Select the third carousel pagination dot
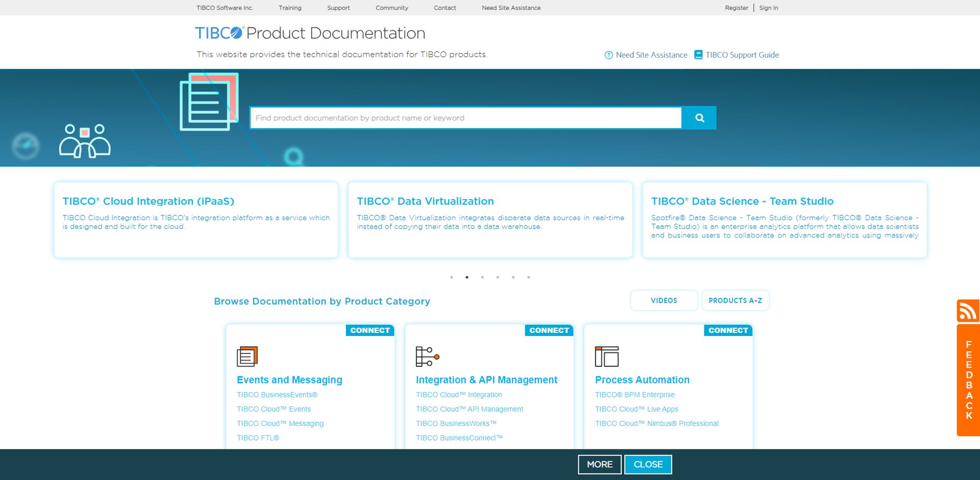 click(482, 277)
